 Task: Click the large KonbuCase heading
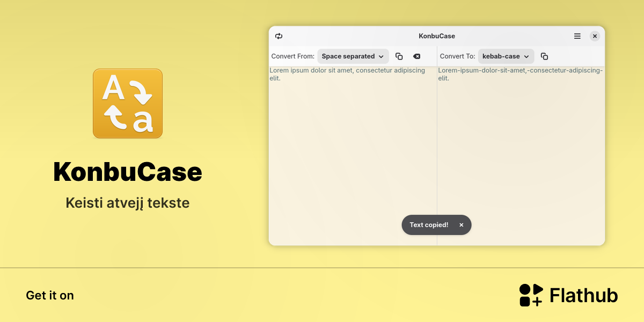128,172
